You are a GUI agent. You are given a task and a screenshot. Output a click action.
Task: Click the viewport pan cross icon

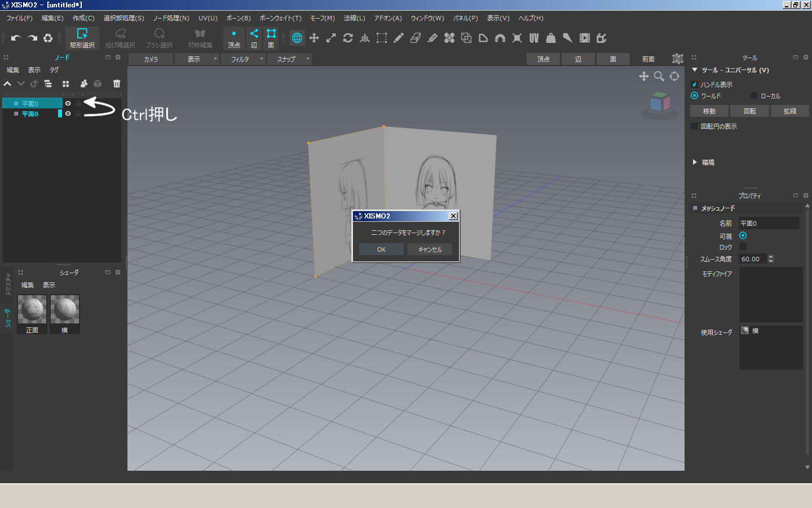[x=643, y=76]
